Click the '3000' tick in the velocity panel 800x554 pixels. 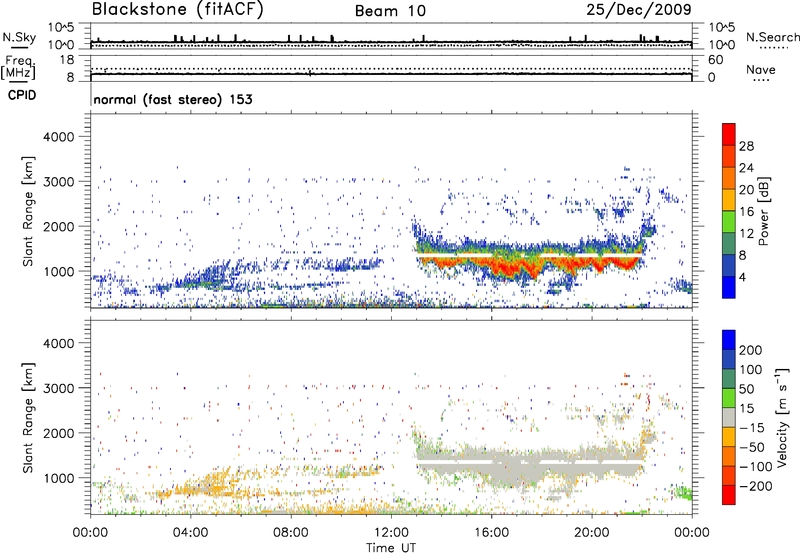click(58, 388)
